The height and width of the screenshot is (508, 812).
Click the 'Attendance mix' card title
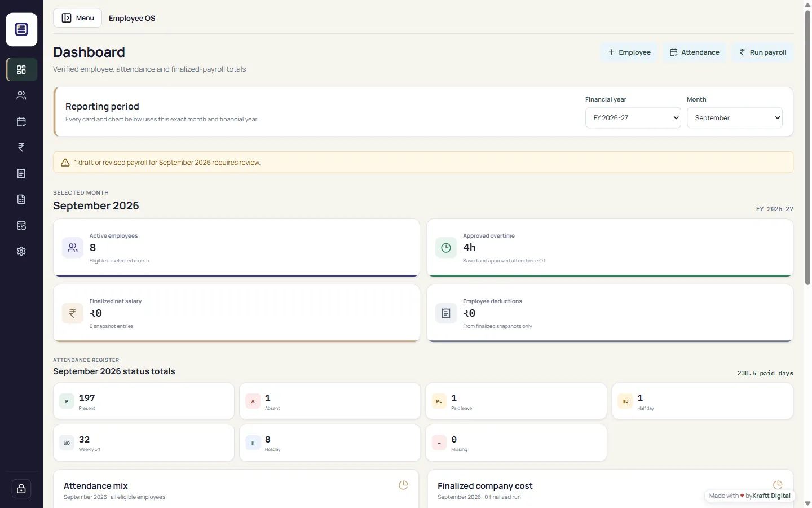pos(96,486)
